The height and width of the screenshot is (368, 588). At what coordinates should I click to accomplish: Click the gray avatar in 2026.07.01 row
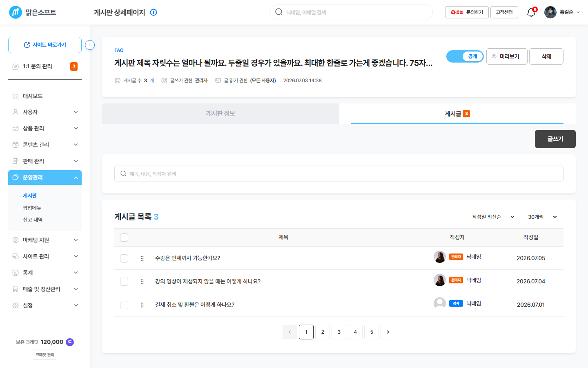pyautogui.click(x=440, y=303)
